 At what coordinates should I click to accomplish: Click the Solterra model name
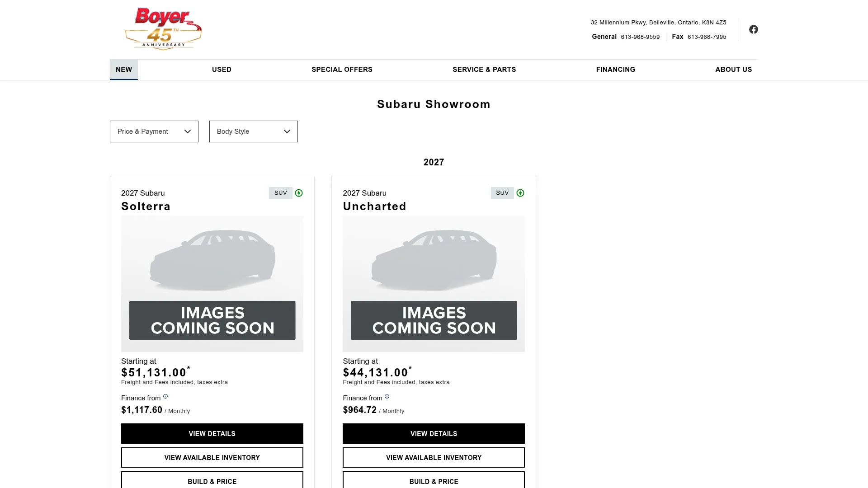coord(146,206)
